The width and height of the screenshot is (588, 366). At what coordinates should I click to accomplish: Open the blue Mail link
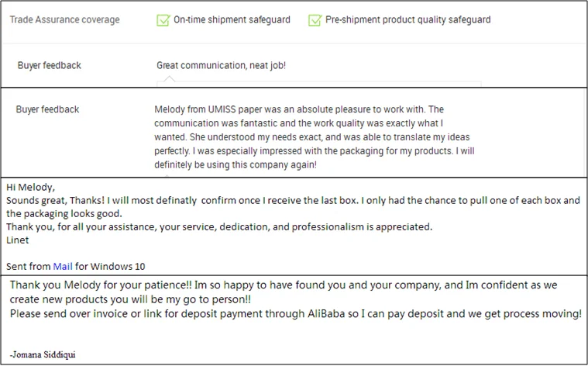click(x=62, y=266)
